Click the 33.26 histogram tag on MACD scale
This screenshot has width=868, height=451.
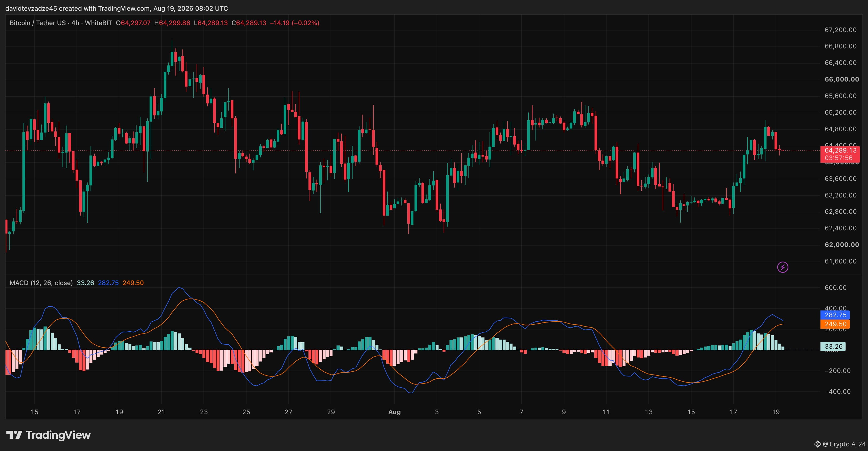click(x=833, y=347)
